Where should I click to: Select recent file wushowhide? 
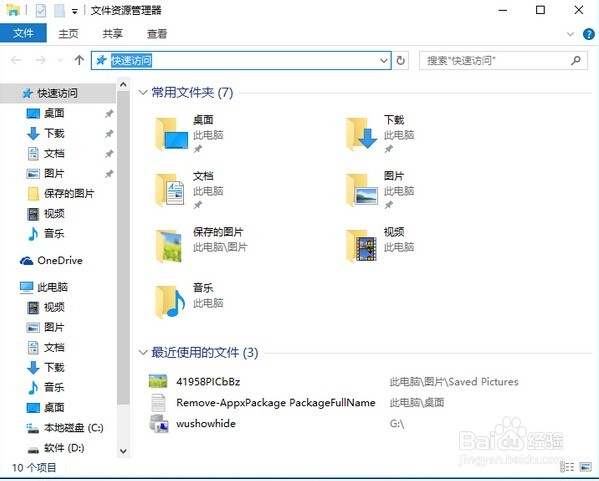(206, 423)
